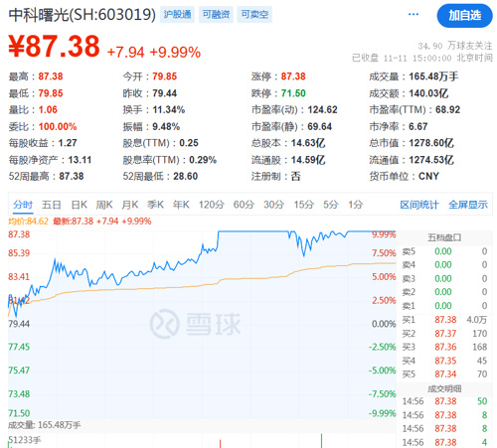Click the 成交明细 section header

click(x=444, y=388)
